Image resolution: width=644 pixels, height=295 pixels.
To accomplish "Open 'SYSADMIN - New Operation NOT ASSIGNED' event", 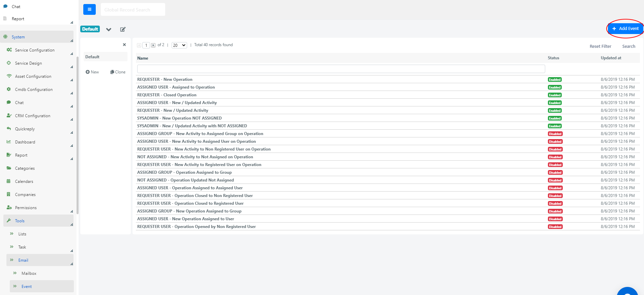I will [179, 118].
